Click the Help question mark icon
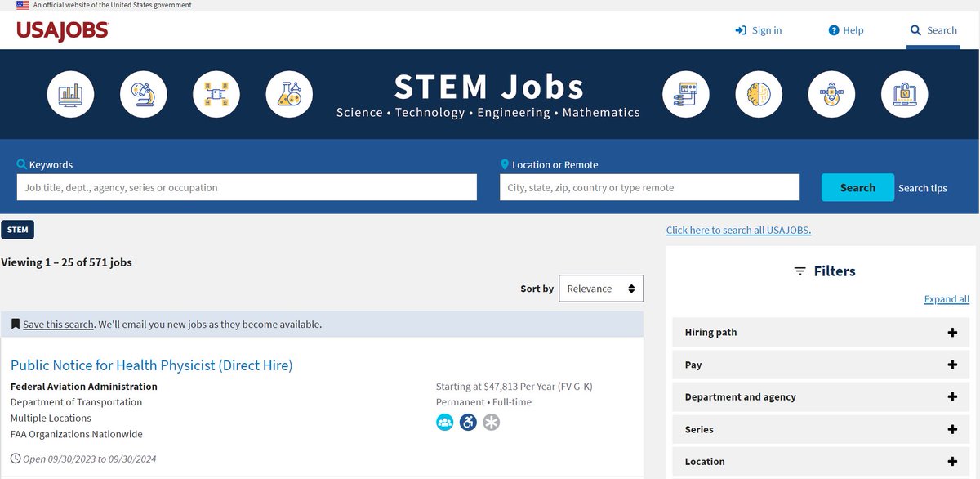 [x=834, y=30]
